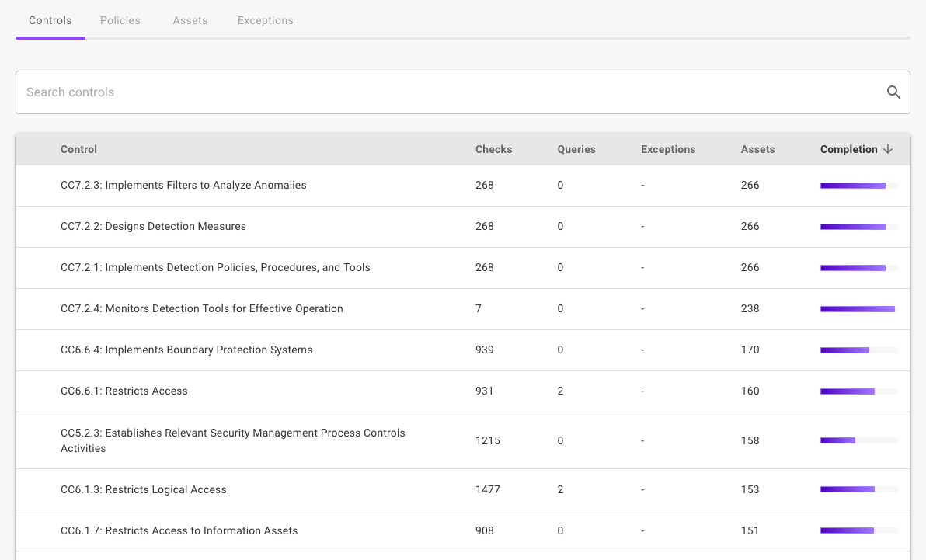926x560 pixels.
Task: Sort by the Queries column header
Action: (x=576, y=149)
